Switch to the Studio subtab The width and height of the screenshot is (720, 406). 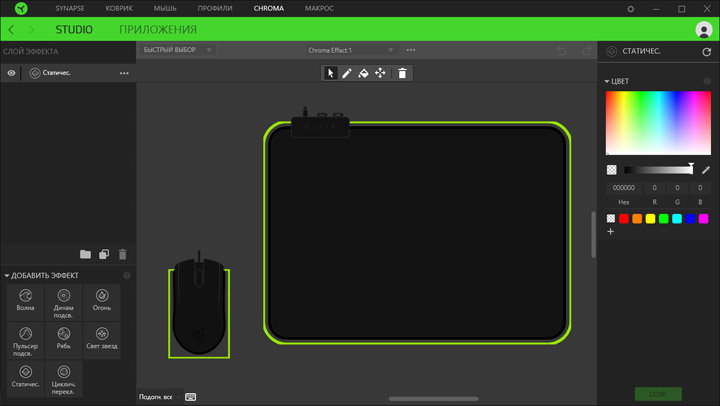coord(74,30)
